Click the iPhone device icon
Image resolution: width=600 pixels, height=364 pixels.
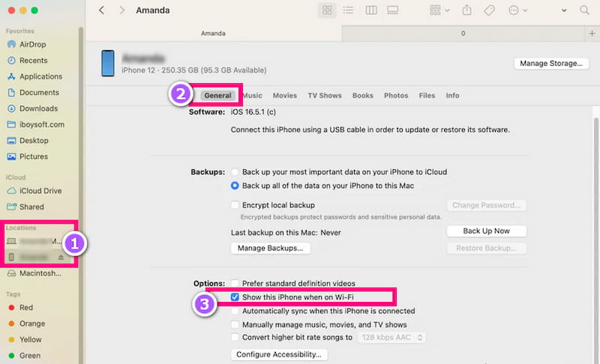click(x=108, y=64)
